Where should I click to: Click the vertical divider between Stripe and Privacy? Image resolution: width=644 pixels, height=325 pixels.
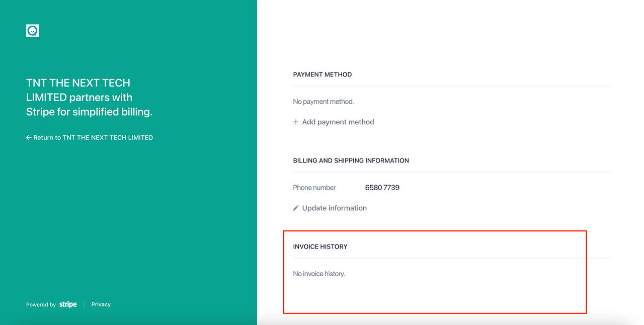[x=84, y=304]
